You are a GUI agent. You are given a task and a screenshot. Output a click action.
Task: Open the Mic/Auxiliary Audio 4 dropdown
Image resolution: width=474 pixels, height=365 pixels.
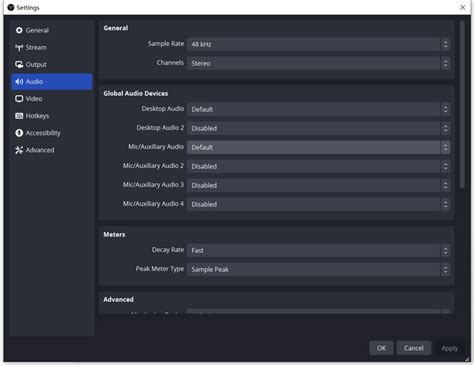[319, 204]
